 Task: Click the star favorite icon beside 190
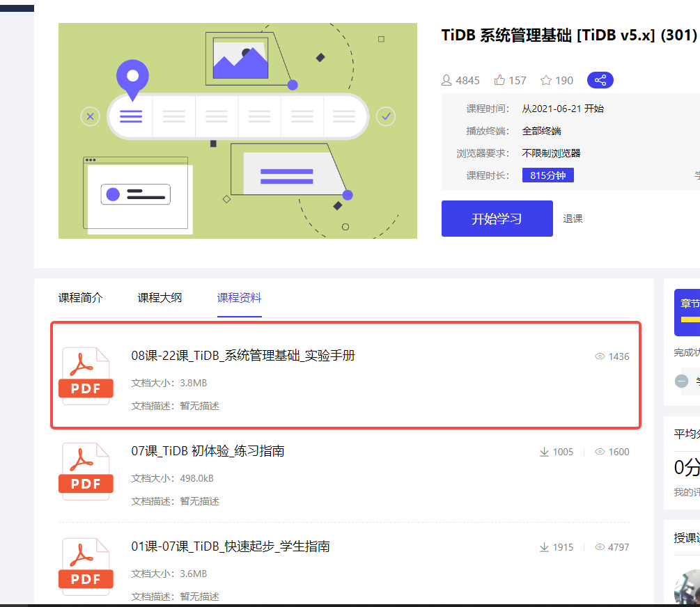[x=545, y=80]
